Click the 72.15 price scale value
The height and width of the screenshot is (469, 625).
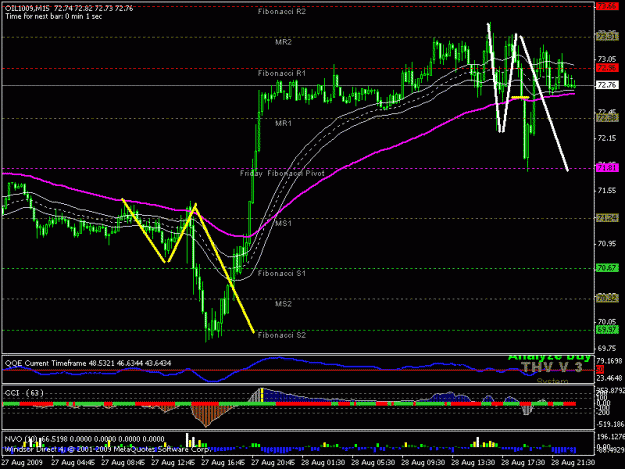point(607,138)
